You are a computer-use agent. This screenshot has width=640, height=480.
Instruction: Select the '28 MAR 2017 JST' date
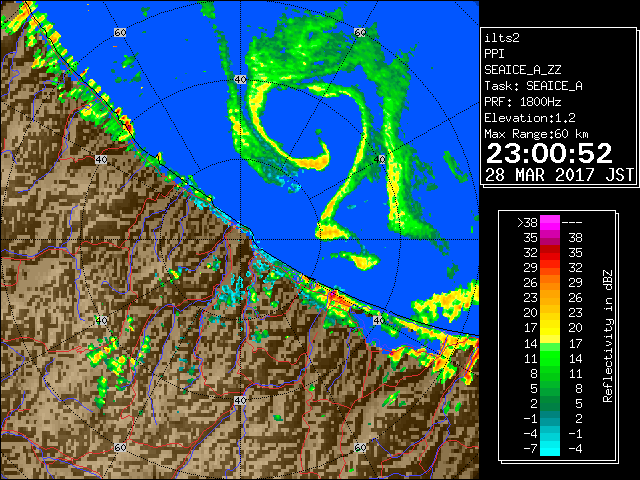point(559,175)
